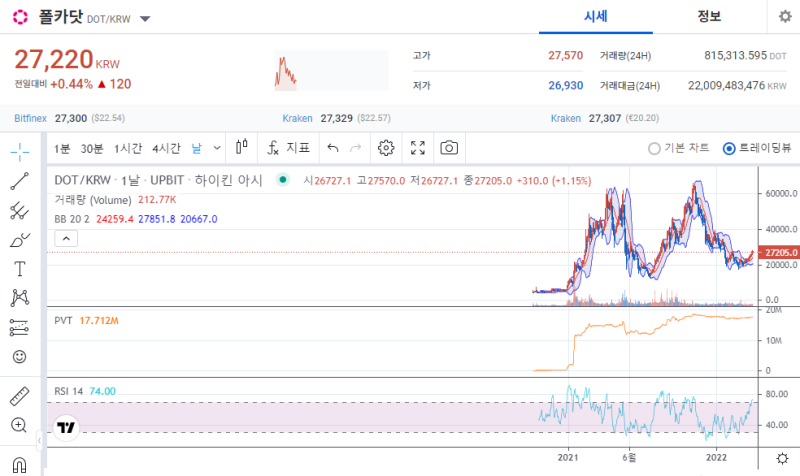Click the Polkadot coin logo

pyautogui.click(x=20, y=17)
